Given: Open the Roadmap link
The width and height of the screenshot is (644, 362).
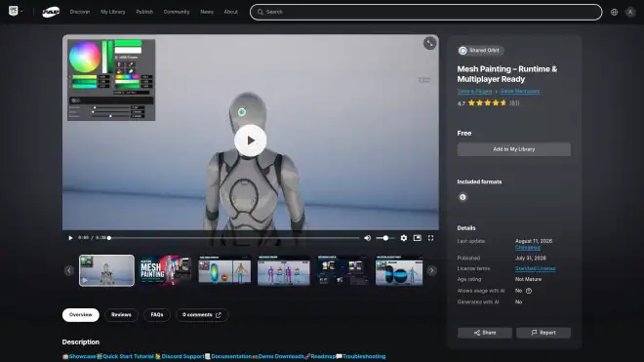Looking at the screenshot, I should coord(323,356).
